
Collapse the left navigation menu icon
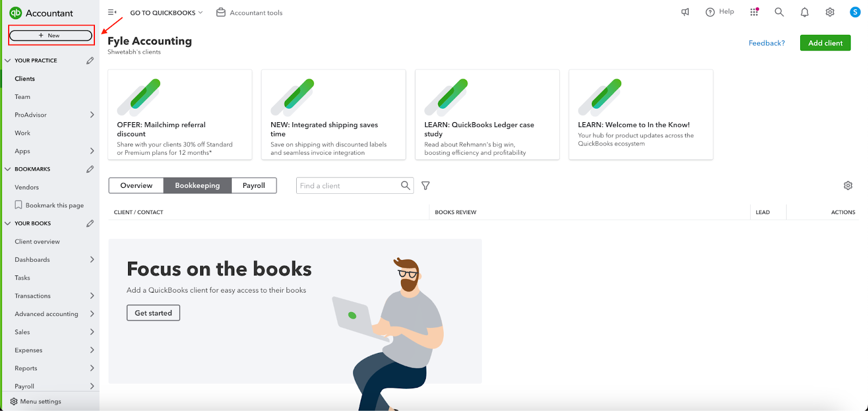112,12
